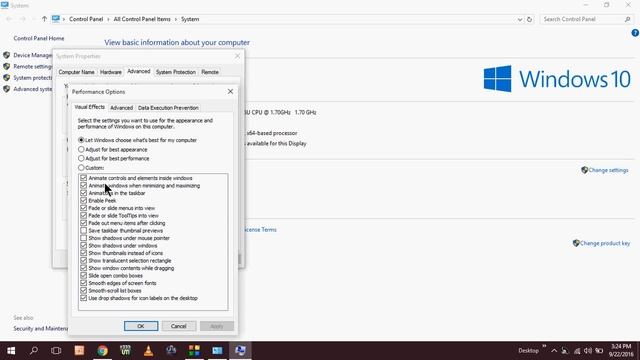Cancel the Performance Options dialog

click(178, 326)
